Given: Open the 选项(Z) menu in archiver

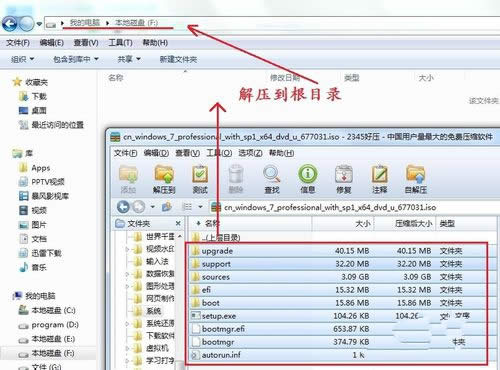Looking at the screenshot, I should [x=250, y=153].
